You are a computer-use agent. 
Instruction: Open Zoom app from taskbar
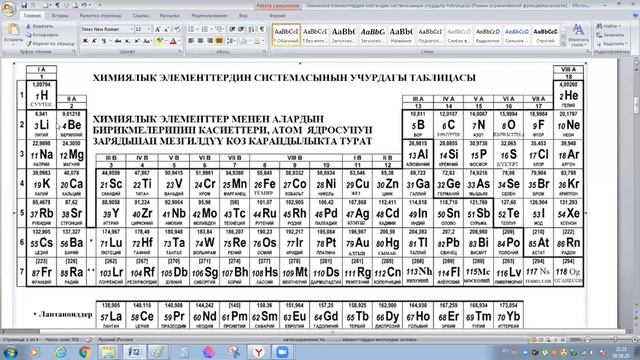click(282, 352)
